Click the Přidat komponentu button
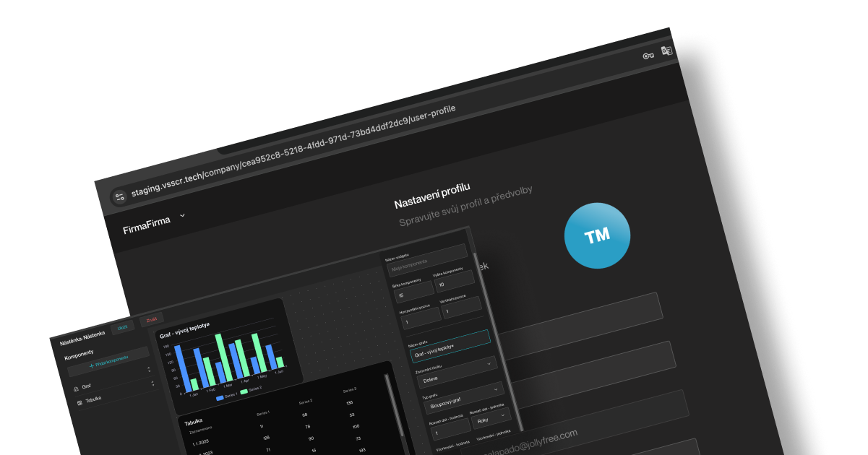Screen dimensions: 868x455 108,363
